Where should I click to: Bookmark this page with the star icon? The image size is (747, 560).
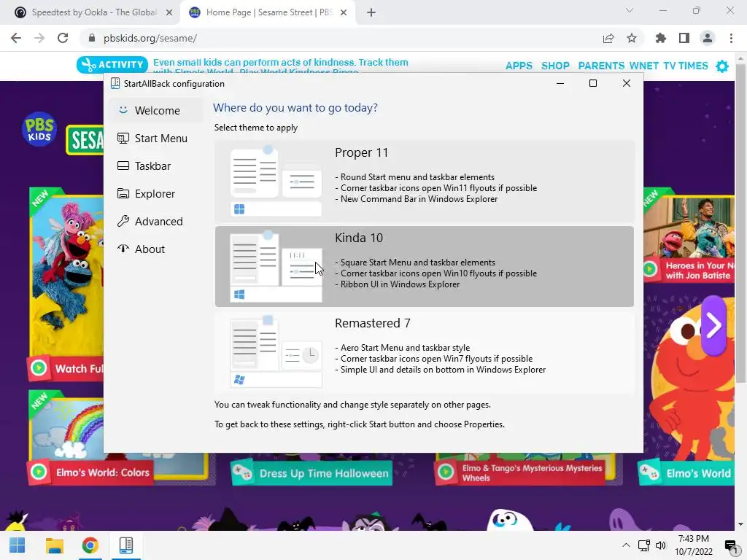point(632,38)
